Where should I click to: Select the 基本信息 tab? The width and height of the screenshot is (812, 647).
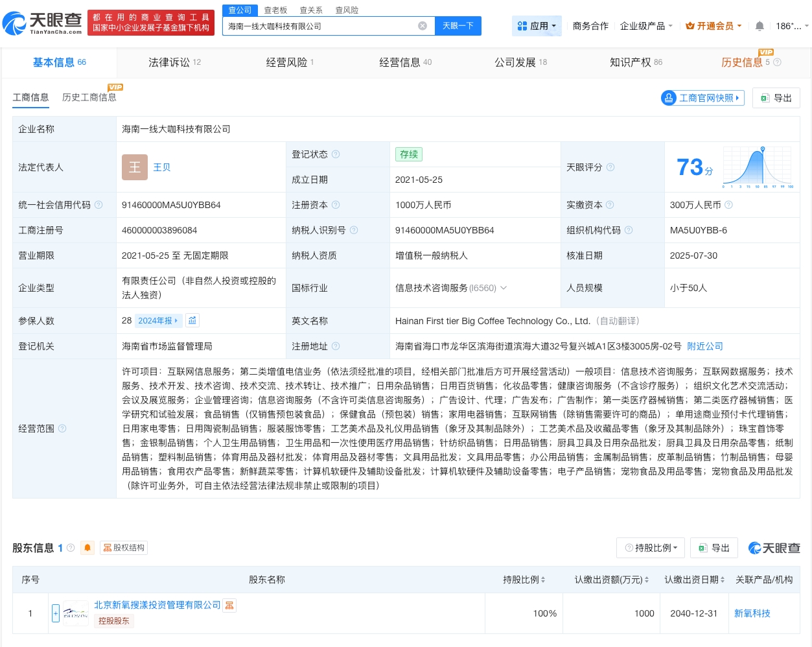(x=59, y=62)
